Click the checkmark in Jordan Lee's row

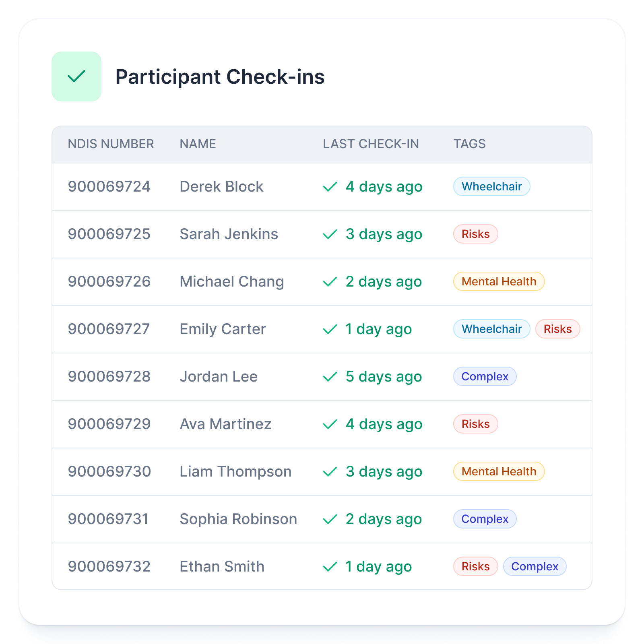pyautogui.click(x=330, y=377)
